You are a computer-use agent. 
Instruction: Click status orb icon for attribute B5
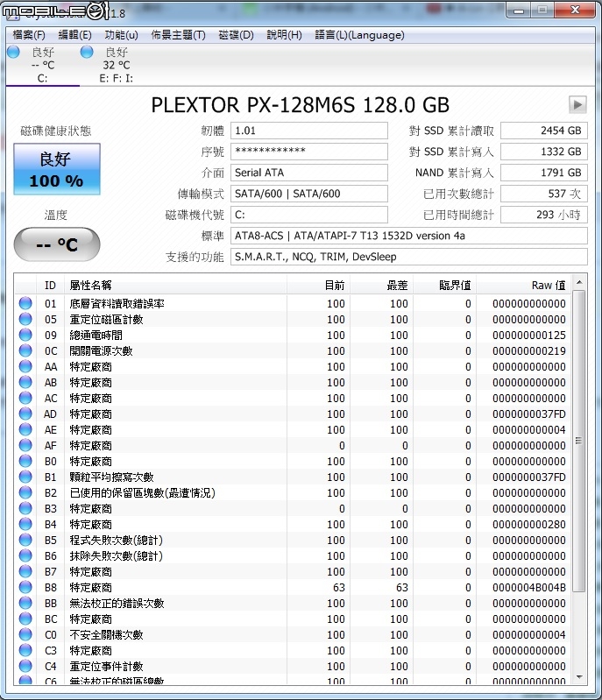click(x=25, y=540)
